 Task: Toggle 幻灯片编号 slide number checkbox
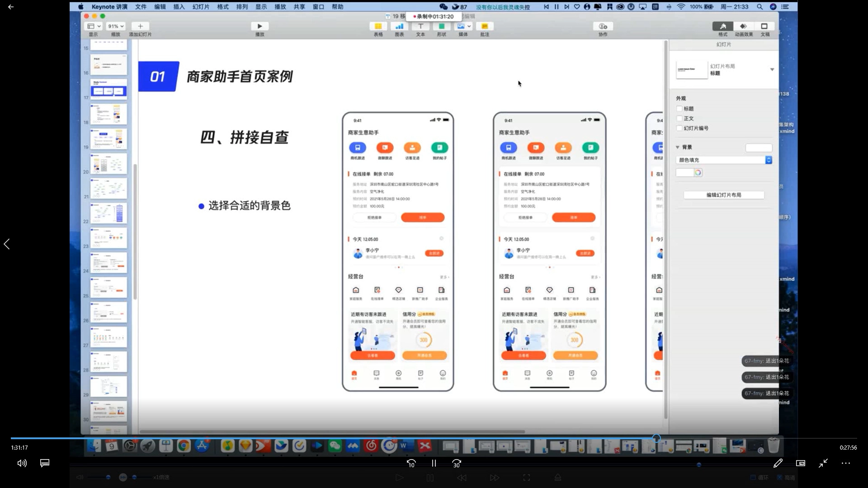tap(679, 128)
